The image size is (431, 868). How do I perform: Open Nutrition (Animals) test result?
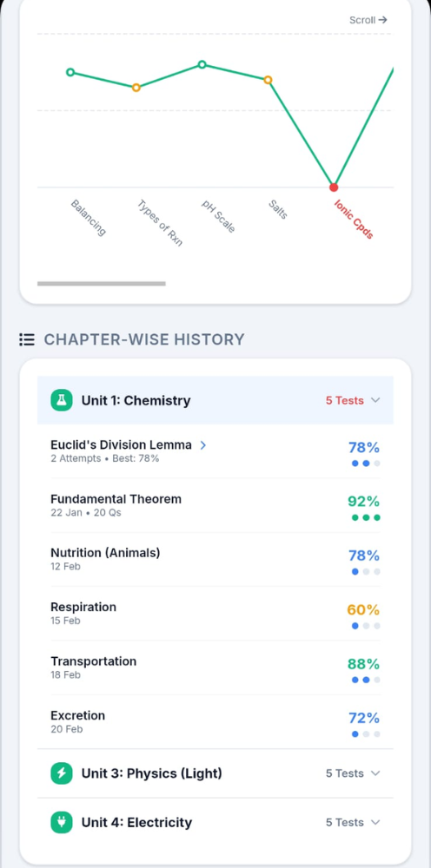(x=215, y=560)
